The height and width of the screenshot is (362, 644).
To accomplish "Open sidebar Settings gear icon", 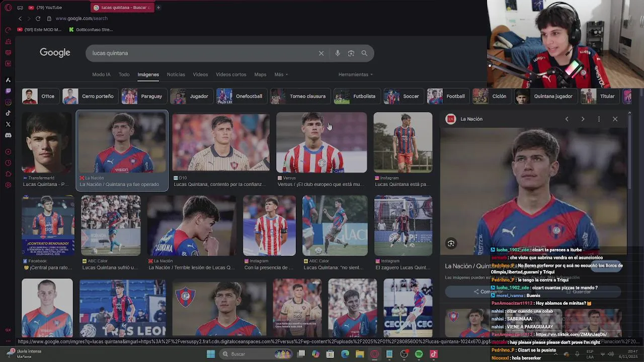I will pyautogui.click(x=8, y=185).
